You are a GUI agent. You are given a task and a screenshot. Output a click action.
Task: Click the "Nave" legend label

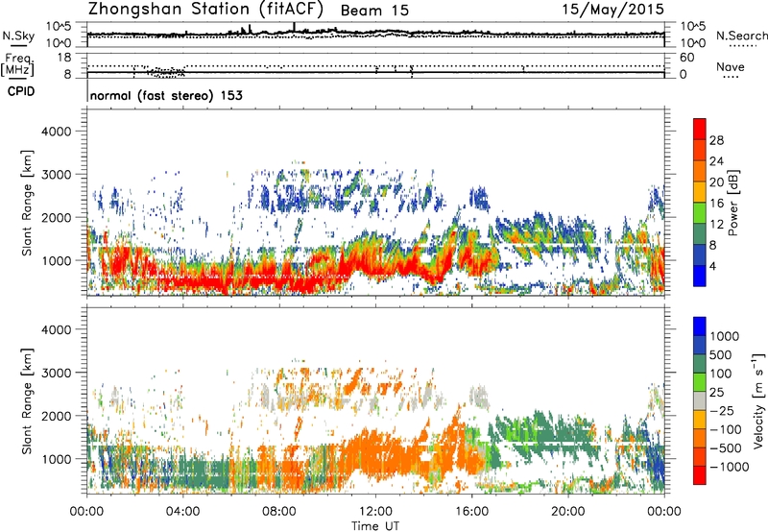(730, 66)
